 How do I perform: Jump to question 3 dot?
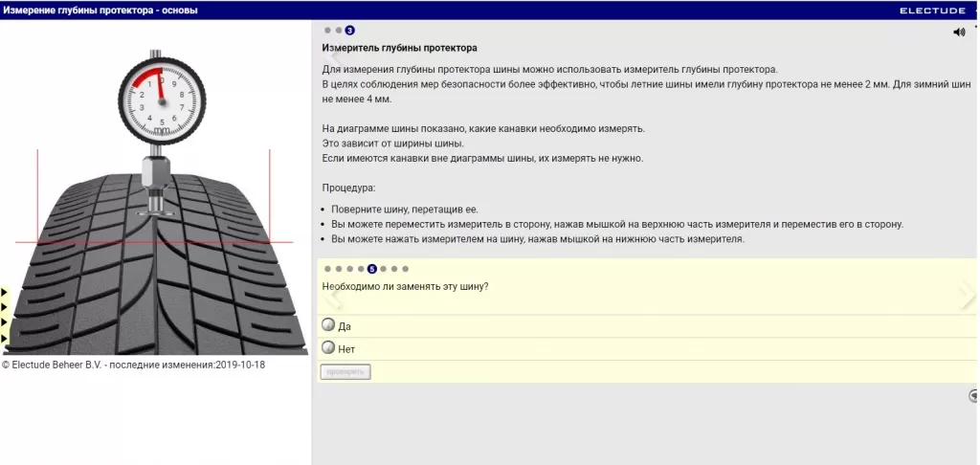point(349,269)
